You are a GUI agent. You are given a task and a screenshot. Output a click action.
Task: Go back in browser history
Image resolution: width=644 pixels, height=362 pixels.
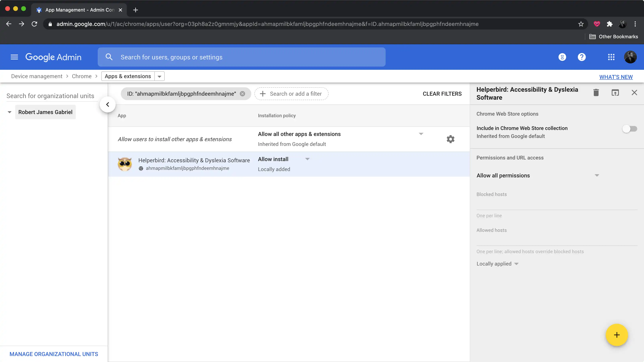click(9, 24)
